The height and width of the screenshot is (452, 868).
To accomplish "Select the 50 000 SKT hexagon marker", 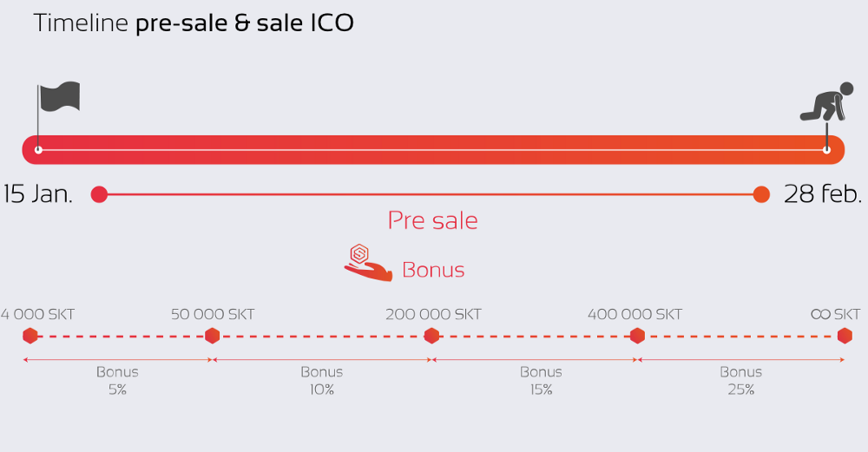I will [x=212, y=336].
